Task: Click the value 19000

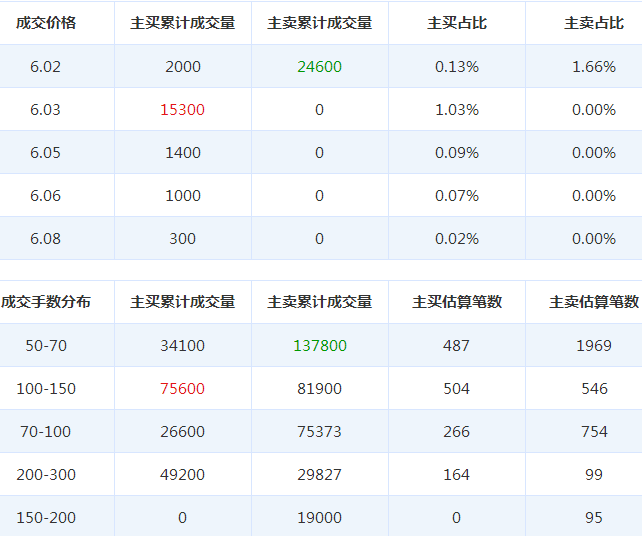Action: point(319,518)
